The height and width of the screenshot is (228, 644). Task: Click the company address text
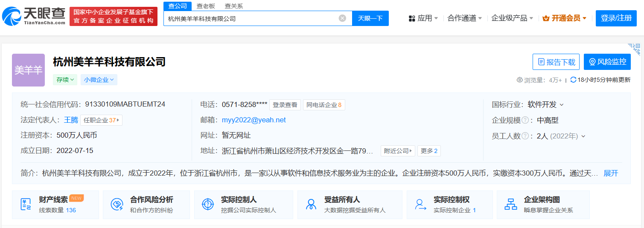(298, 151)
